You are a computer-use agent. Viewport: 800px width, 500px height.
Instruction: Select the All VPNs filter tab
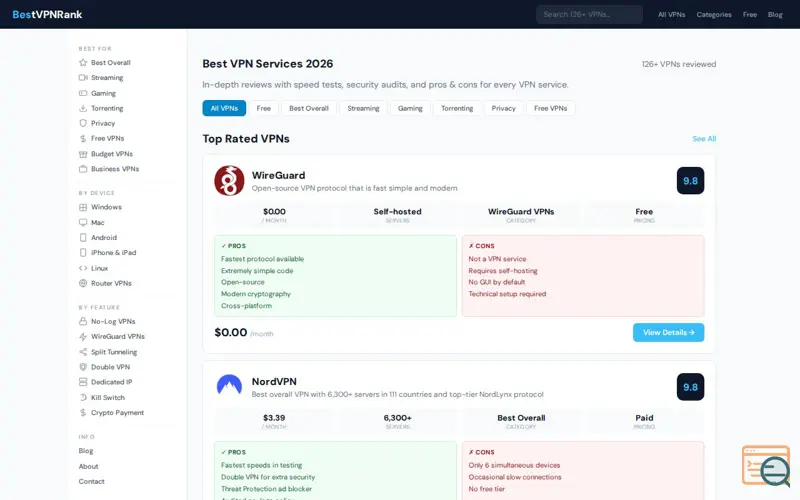(x=224, y=108)
